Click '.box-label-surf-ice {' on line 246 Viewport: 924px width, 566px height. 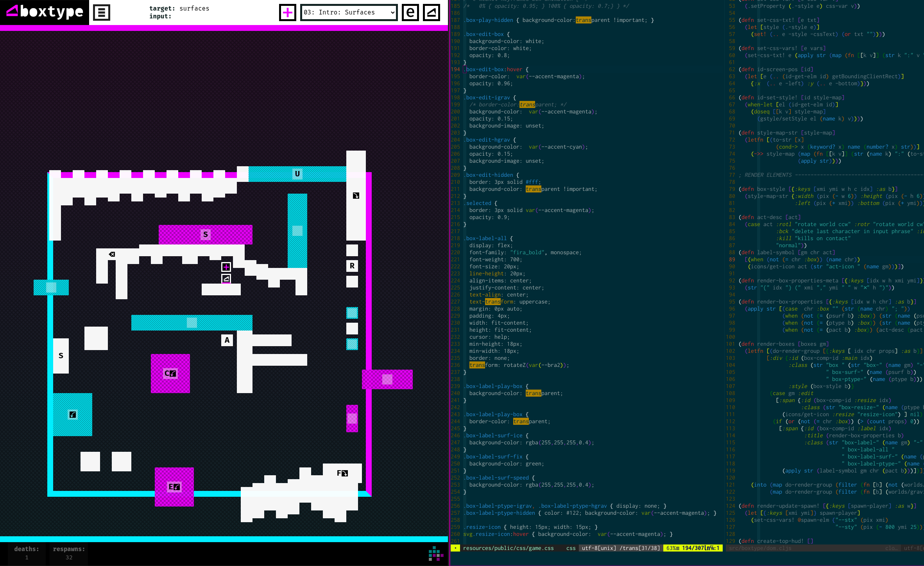(x=496, y=435)
